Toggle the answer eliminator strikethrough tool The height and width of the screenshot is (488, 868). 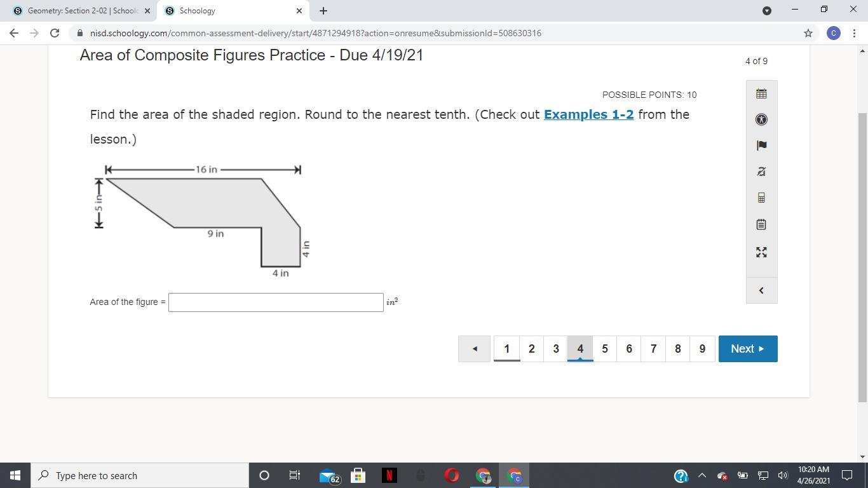[x=761, y=172]
